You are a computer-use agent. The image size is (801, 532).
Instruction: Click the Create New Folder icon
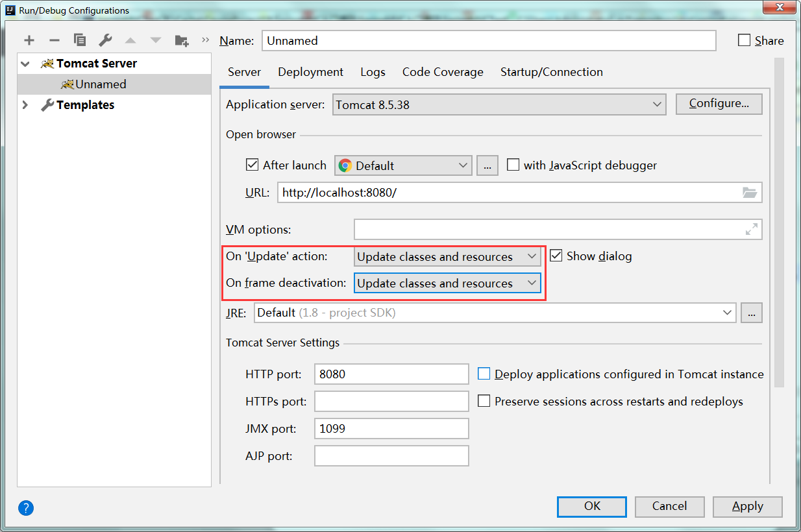(182, 40)
